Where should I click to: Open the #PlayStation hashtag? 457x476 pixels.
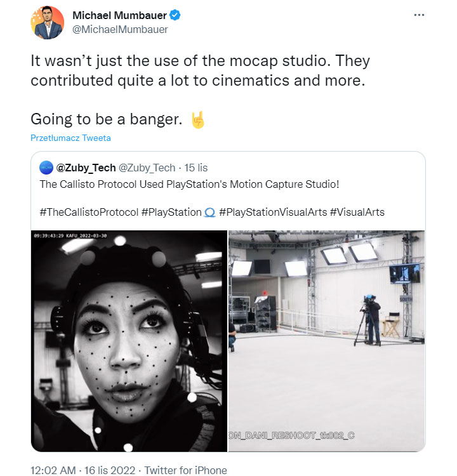point(171,212)
